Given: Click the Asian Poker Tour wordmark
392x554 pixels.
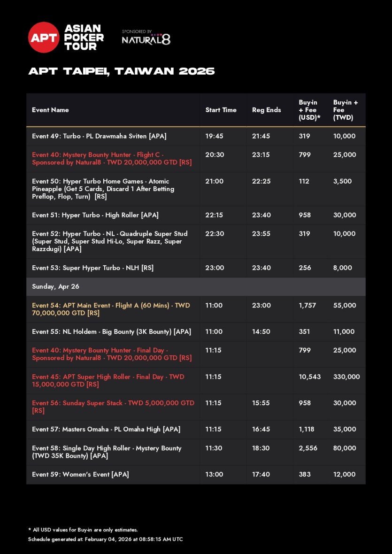Looking at the screenshot, I should click(x=84, y=38).
